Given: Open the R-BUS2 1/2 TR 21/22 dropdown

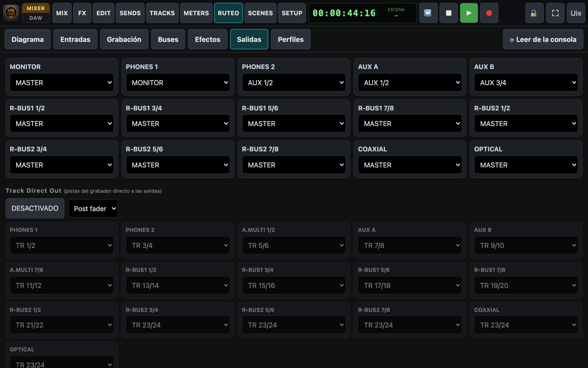Looking at the screenshot, I should click(62, 325).
